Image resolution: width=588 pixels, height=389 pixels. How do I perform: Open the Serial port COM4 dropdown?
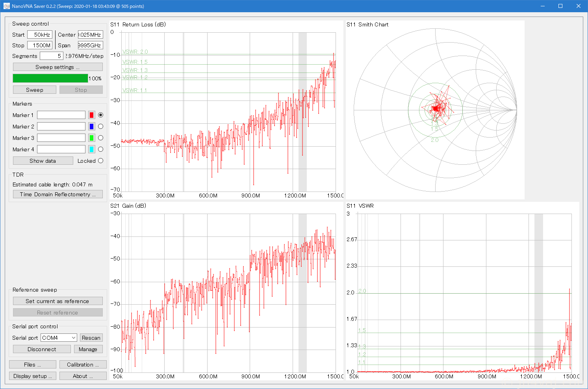(59, 338)
